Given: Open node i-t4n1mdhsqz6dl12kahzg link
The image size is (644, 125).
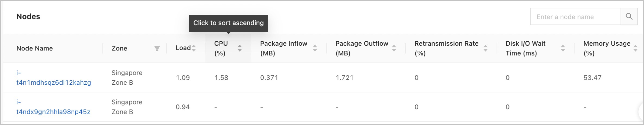Looking at the screenshot, I should point(54,78).
